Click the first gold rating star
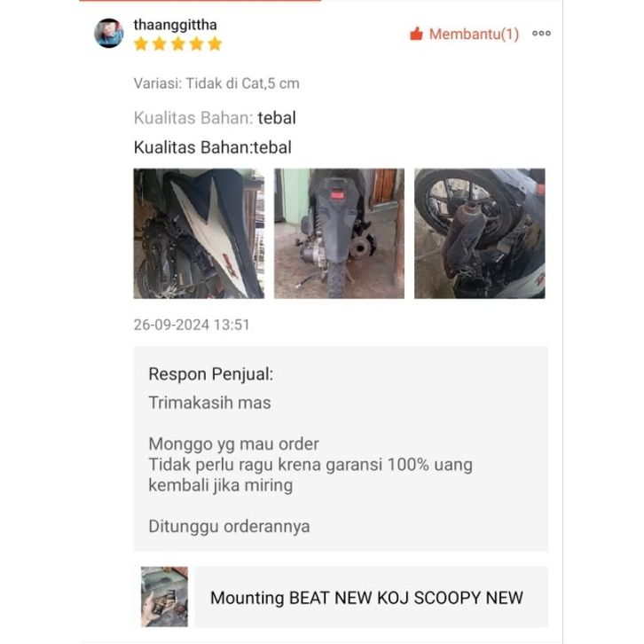 pos(141,43)
